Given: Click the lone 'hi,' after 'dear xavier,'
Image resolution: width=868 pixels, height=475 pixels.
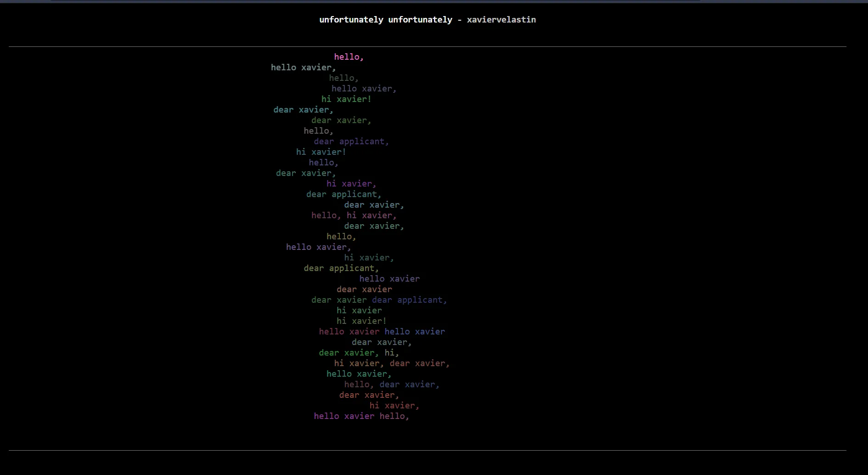Looking at the screenshot, I should pos(392,353).
